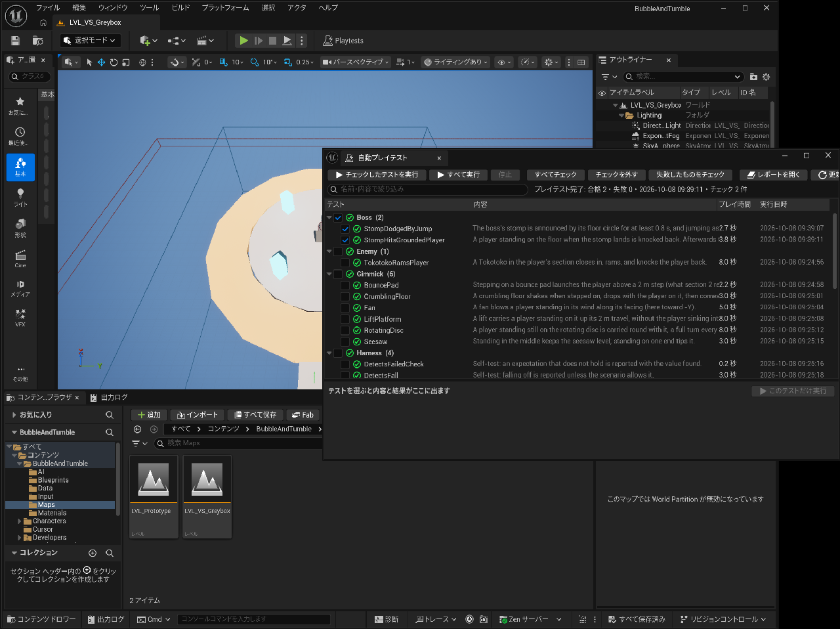
Task: Open the ライティングあり view mode dropdown
Action: (455, 62)
